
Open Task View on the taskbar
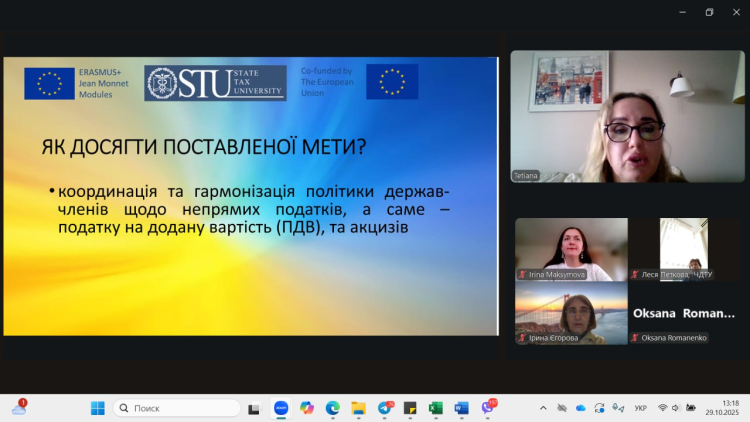pos(255,408)
